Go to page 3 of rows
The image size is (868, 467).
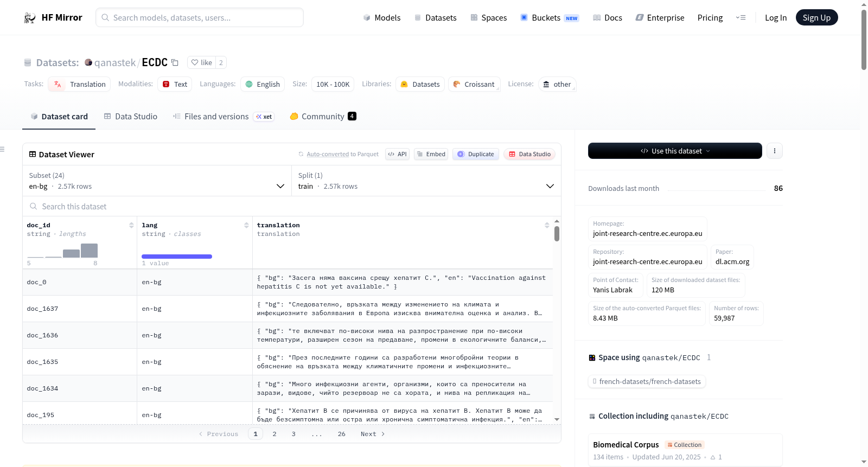[293, 434]
